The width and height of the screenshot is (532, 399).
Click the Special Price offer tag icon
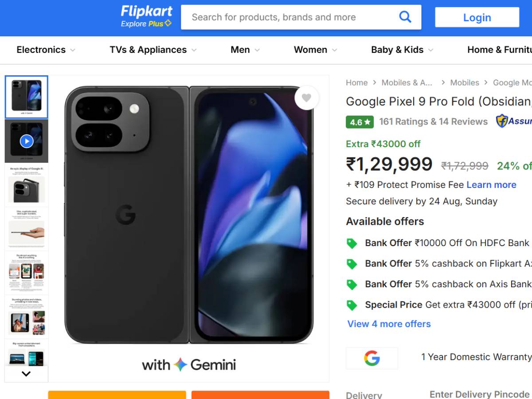[352, 305]
